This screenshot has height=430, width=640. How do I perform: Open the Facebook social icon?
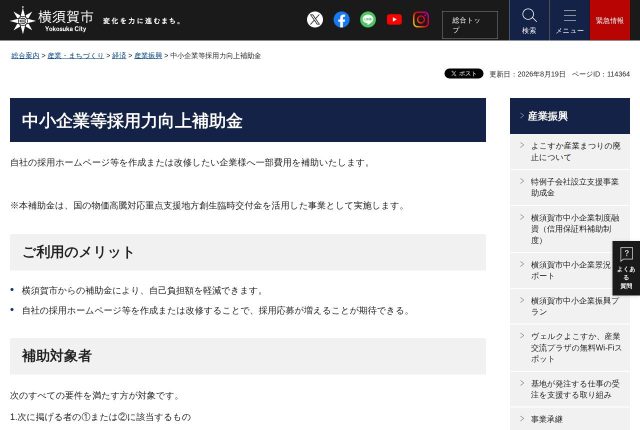[x=341, y=20]
